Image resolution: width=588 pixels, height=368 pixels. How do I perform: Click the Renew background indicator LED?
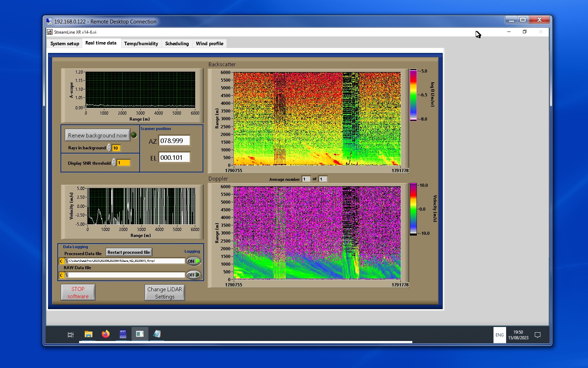134,135
